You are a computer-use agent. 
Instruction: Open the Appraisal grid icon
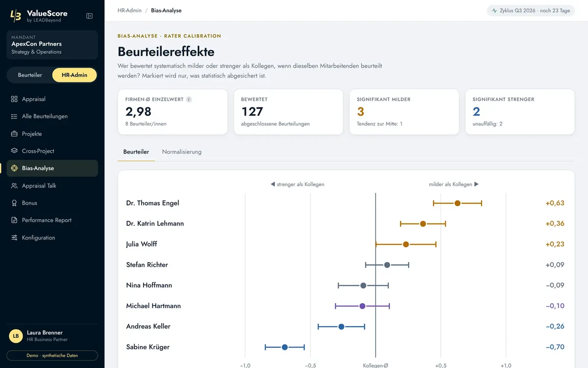14,99
